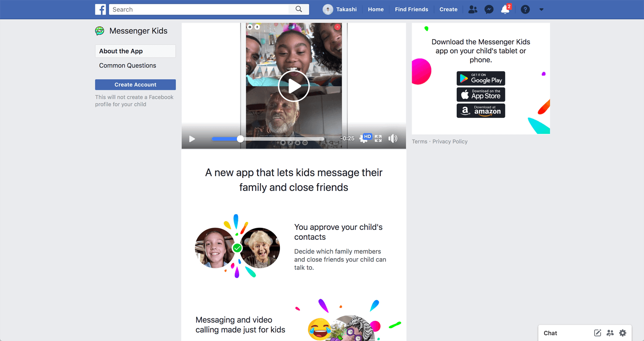
Task: Click Find Friends in the top bar
Action: 411,9
